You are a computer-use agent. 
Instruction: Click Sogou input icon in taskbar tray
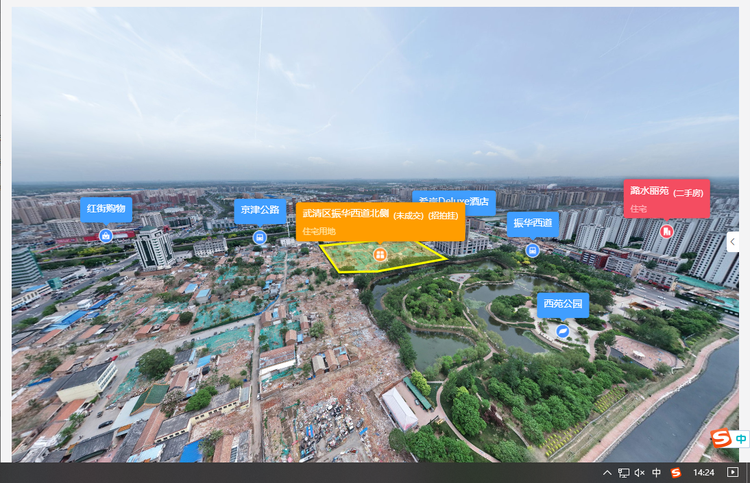click(x=675, y=472)
